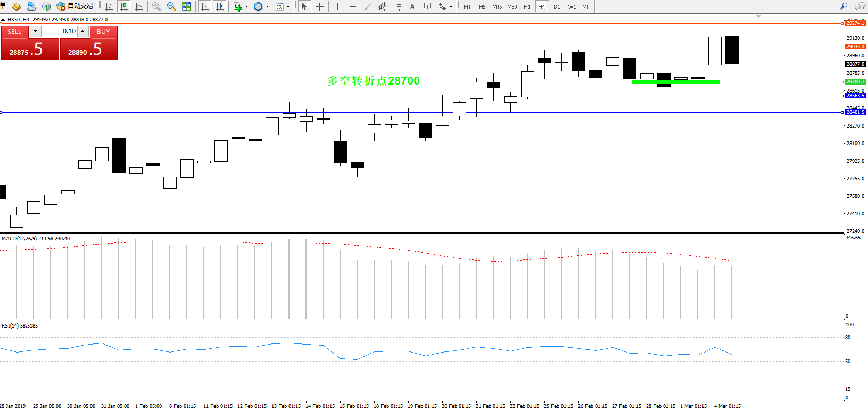This screenshot has width=868, height=411.
Task: Toggle the 自动交易 auto trading button
Action: point(75,6)
